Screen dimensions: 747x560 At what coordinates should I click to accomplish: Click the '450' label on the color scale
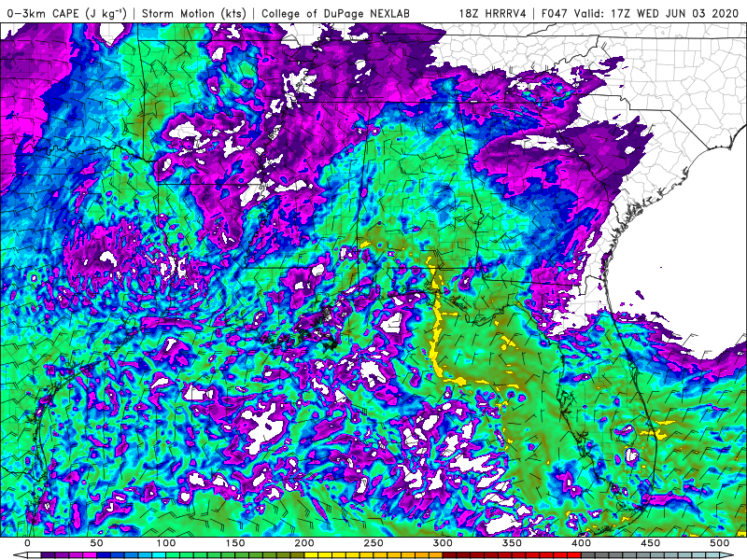click(x=650, y=543)
